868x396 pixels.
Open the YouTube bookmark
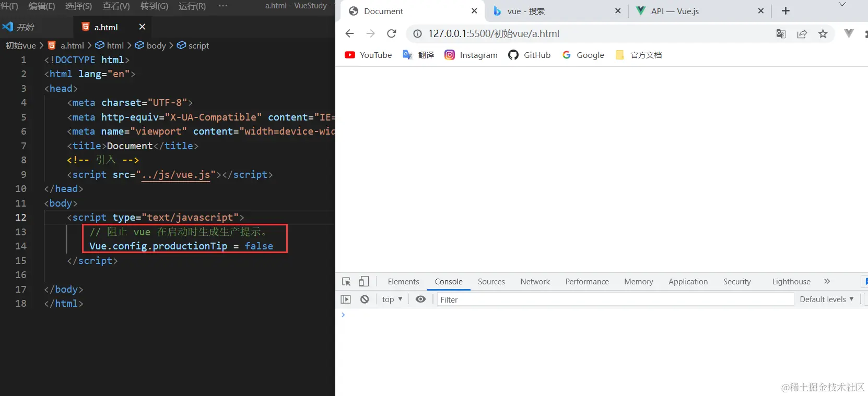[x=368, y=55]
